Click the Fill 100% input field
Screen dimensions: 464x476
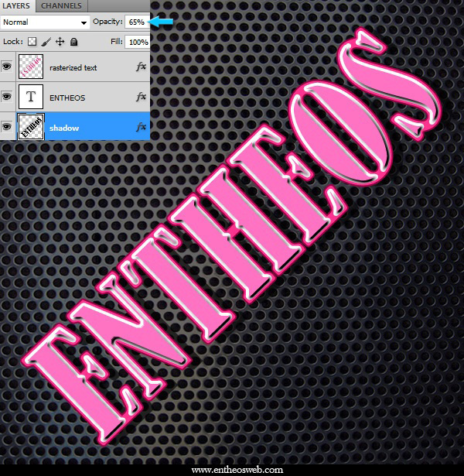[138, 42]
